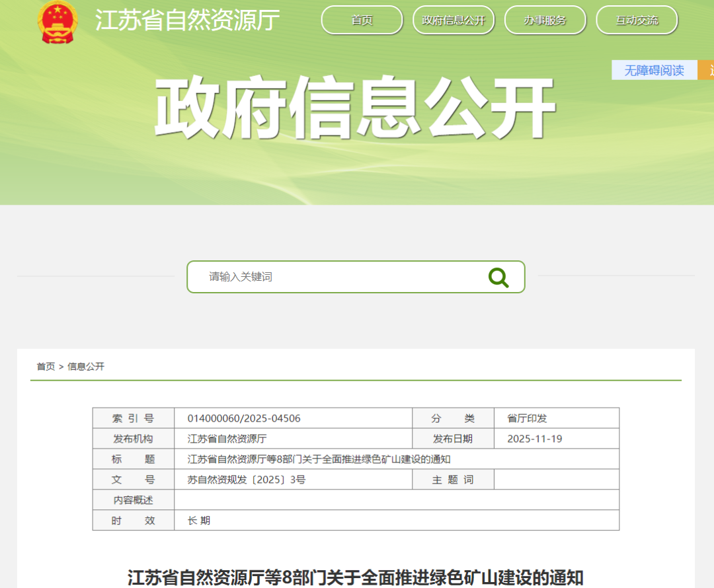Go to the 办事服务 navigation button
Viewport: 714px width, 588px height.
(x=545, y=20)
